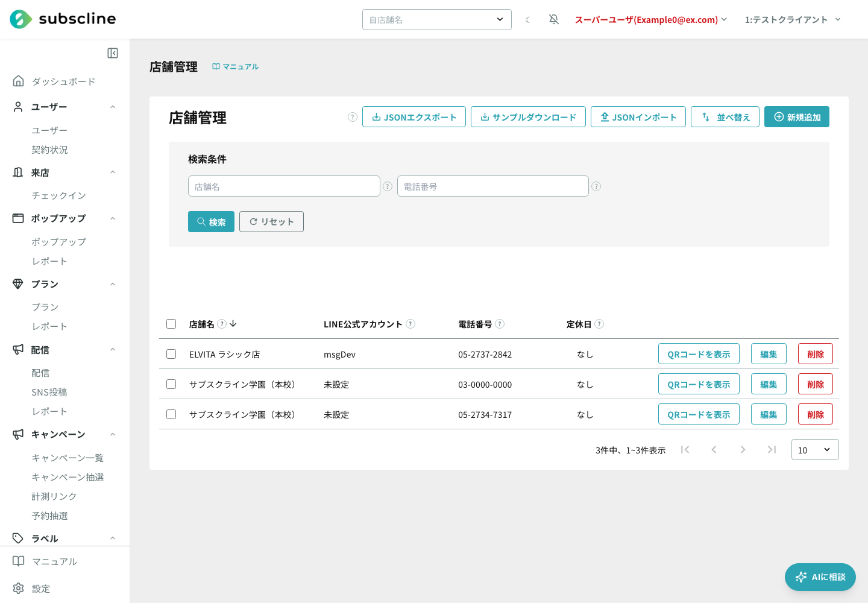The height and width of the screenshot is (603, 868).
Task: Open キャンペーン抽選 in the sidebar
Action: 68,477
